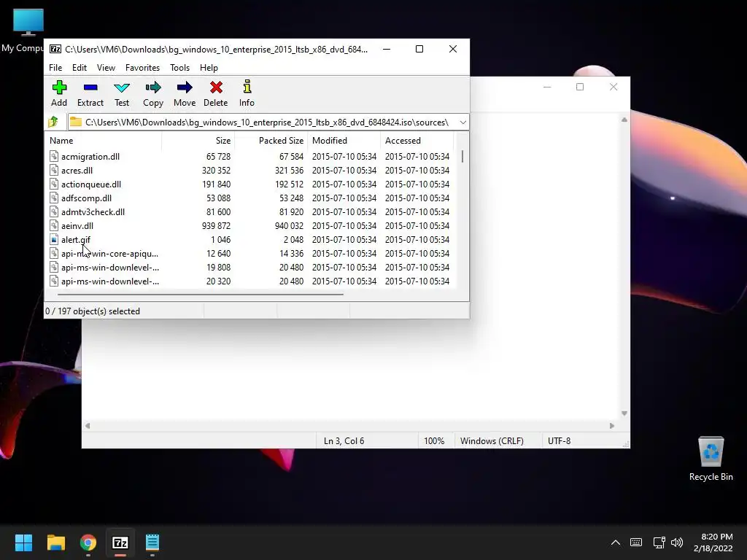This screenshot has width=747, height=560.
Task: Select the api-ms-win-core-apiqu... file row
Action: pos(249,253)
